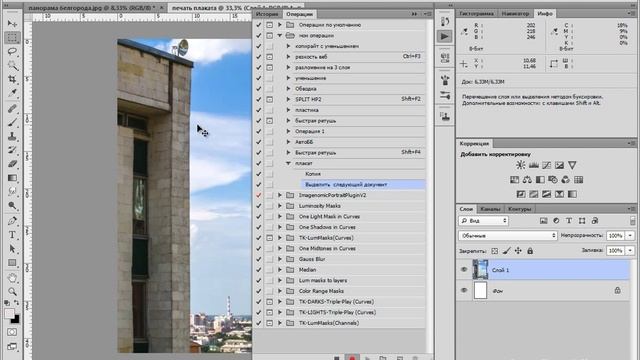Select the Crop tool
Viewport: 640px width, 360px height.
[x=12, y=79]
